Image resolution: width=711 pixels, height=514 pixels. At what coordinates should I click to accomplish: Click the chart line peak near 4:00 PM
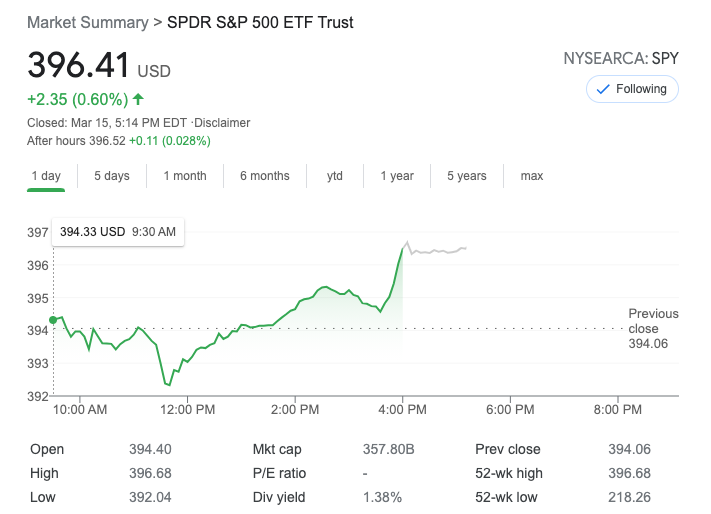pos(406,243)
